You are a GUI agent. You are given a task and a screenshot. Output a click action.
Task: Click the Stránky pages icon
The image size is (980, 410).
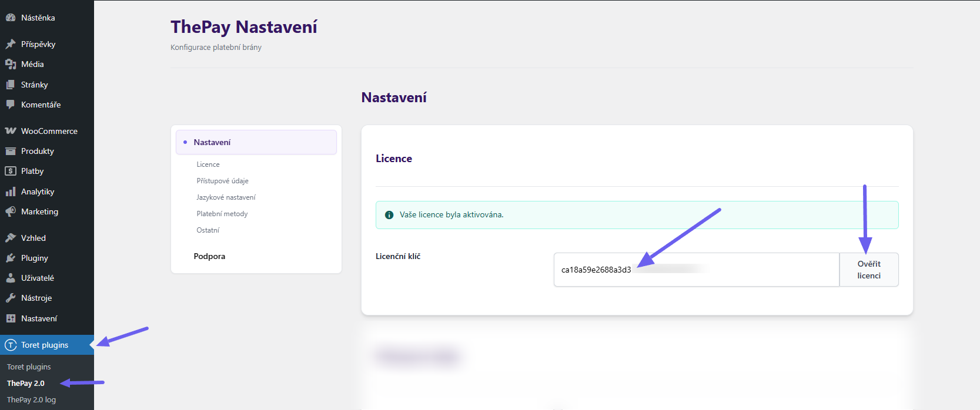tap(11, 85)
